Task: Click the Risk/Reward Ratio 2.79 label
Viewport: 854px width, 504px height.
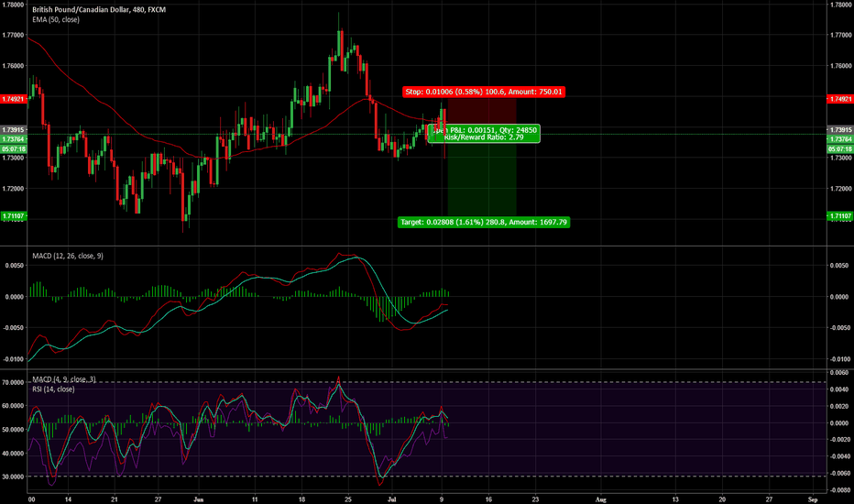Action: [484, 137]
